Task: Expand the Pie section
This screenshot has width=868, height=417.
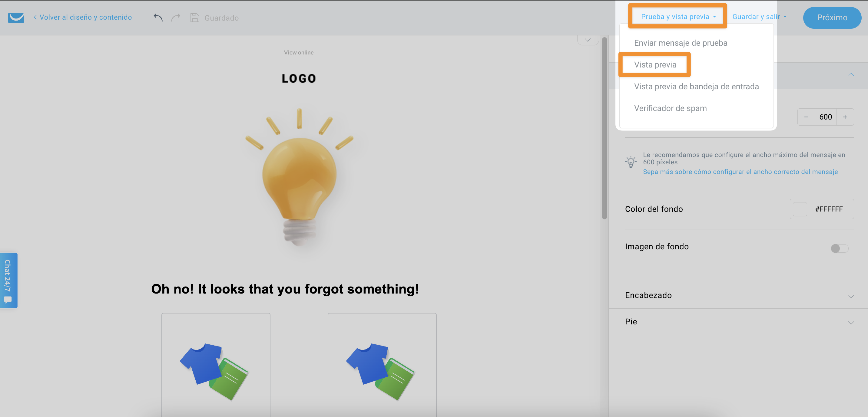Action: [x=738, y=322]
